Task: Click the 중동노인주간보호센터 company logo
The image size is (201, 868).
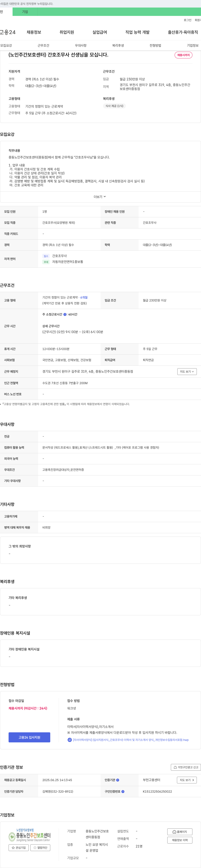Action: (x=29, y=835)
